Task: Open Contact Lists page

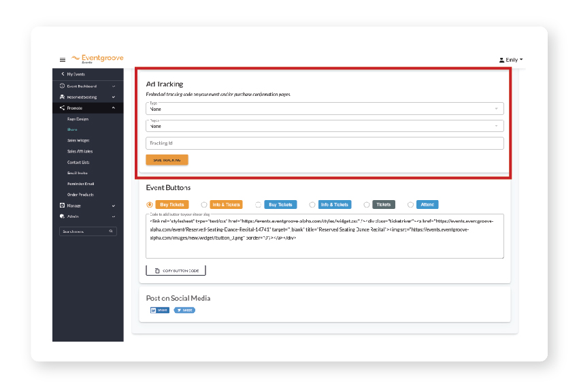Action: click(78, 162)
